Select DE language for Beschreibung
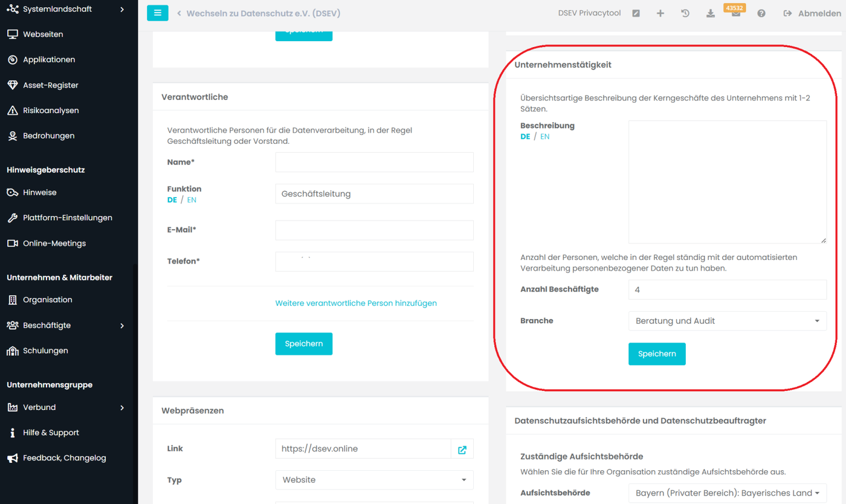This screenshot has height=504, width=846. [x=525, y=137]
